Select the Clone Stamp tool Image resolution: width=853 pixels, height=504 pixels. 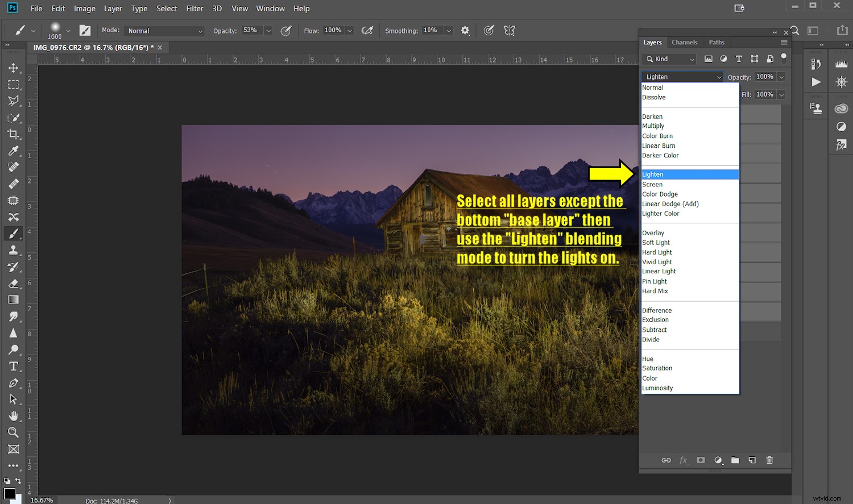pyautogui.click(x=14, y=250)
